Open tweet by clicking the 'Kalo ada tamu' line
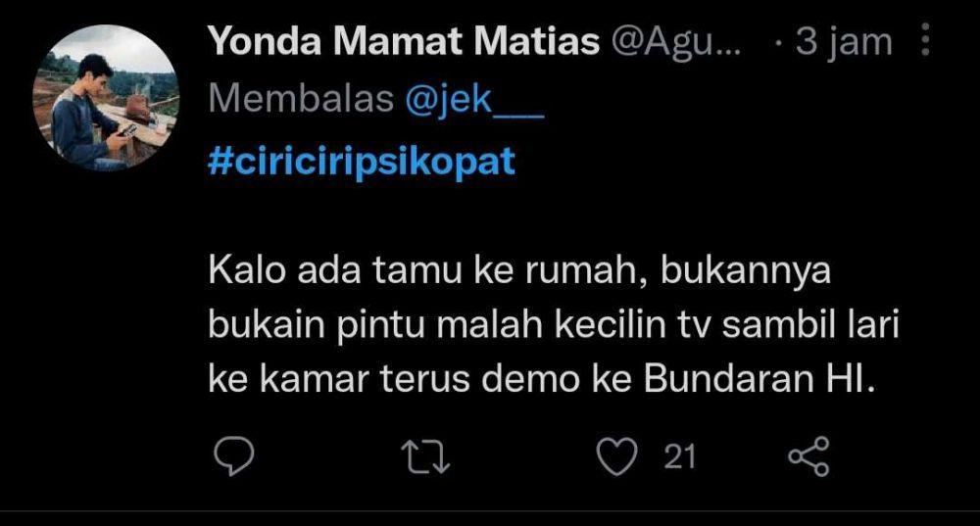The image size is (980, 526). point(519,271)
